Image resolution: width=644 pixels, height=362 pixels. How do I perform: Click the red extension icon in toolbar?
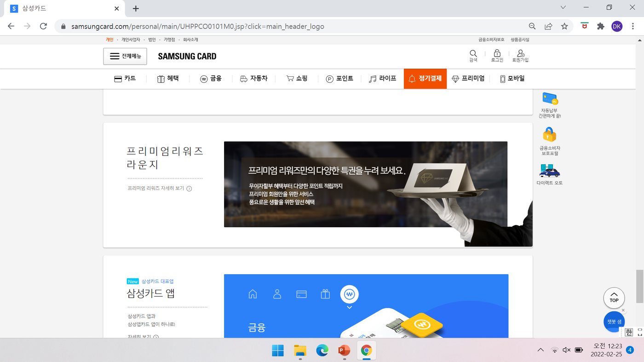pos(585,26)
